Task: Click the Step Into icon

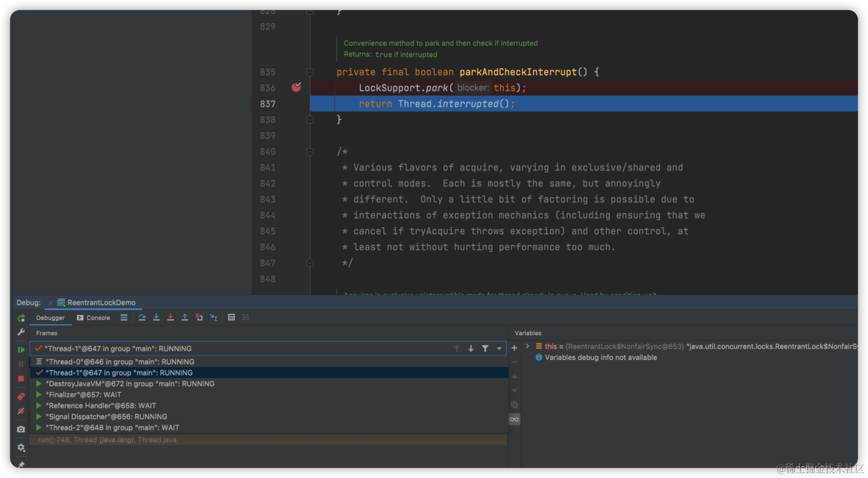Action: tap(156, 317)
